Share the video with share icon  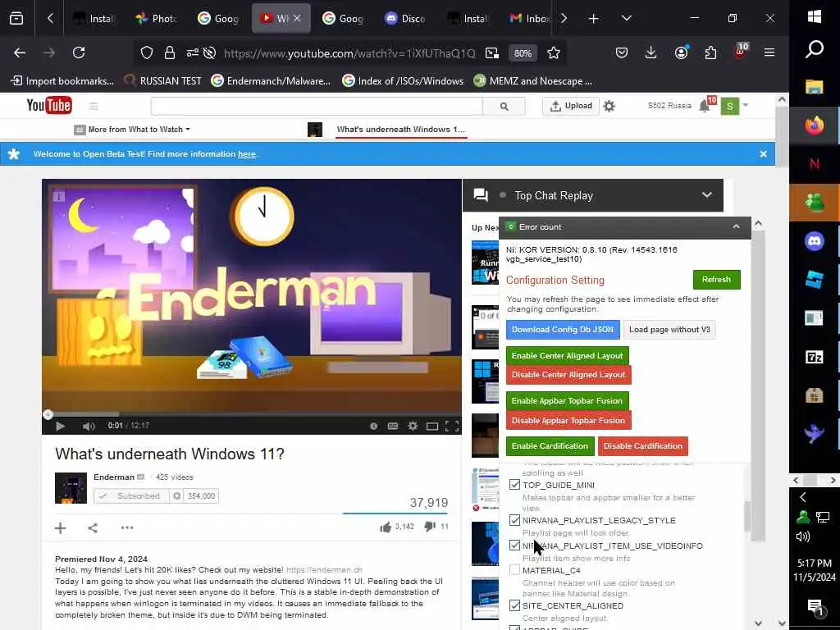tap(93, 527)
